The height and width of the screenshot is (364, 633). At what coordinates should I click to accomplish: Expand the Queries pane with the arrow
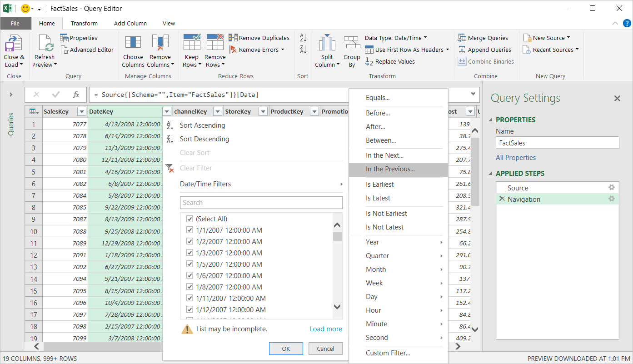click(x=11, y=95)
